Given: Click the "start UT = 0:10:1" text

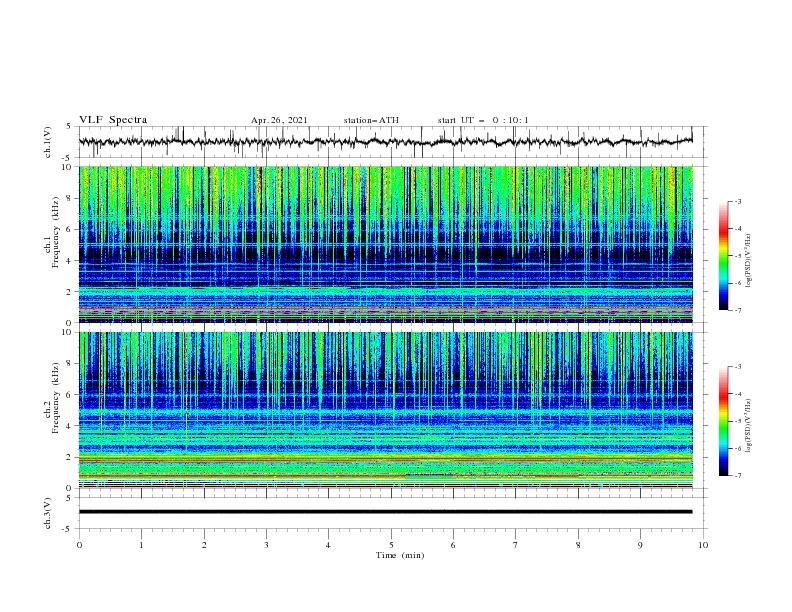Looking at the screenshot, I should coord(482,120).
